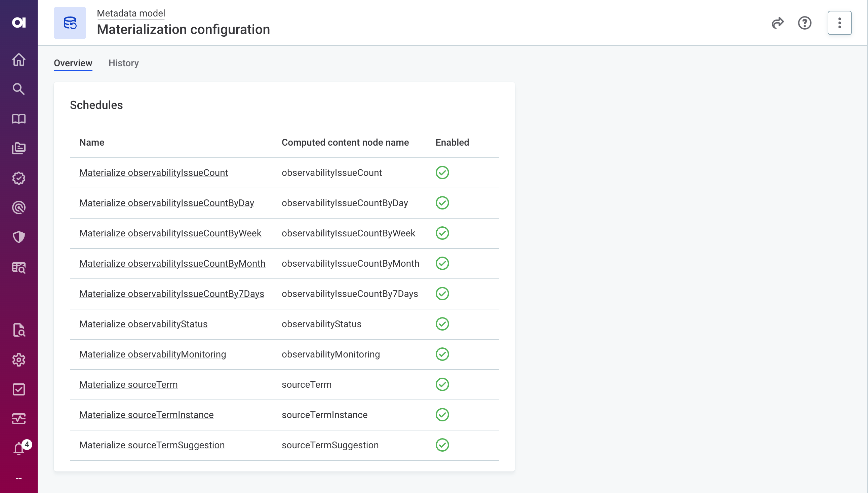868x493 pixels.
Task: Open Materialize sourceTermSuggestion link
Action: 152,445
